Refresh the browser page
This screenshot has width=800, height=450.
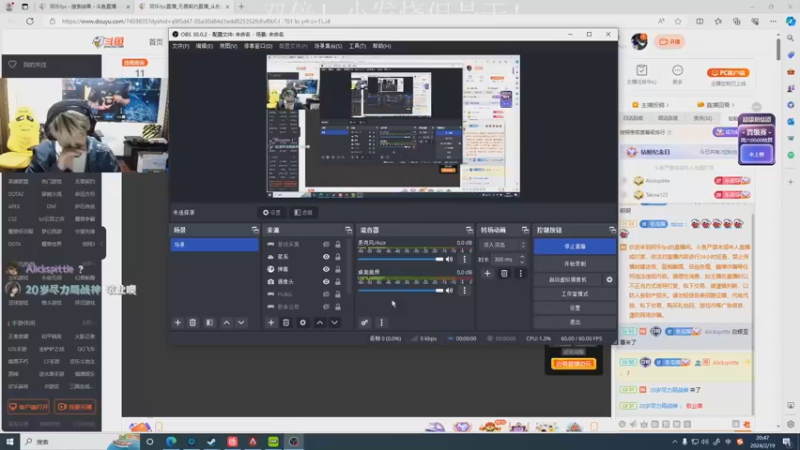(x=30, y=21)
